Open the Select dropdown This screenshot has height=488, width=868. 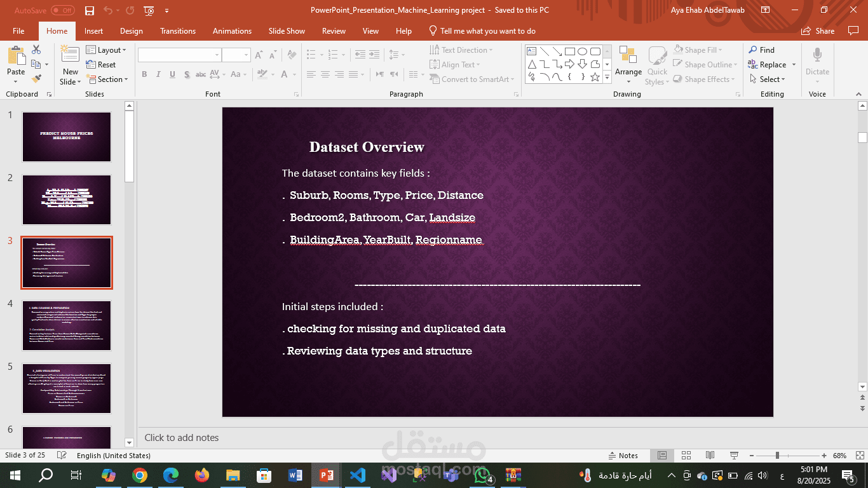(768, 79)
